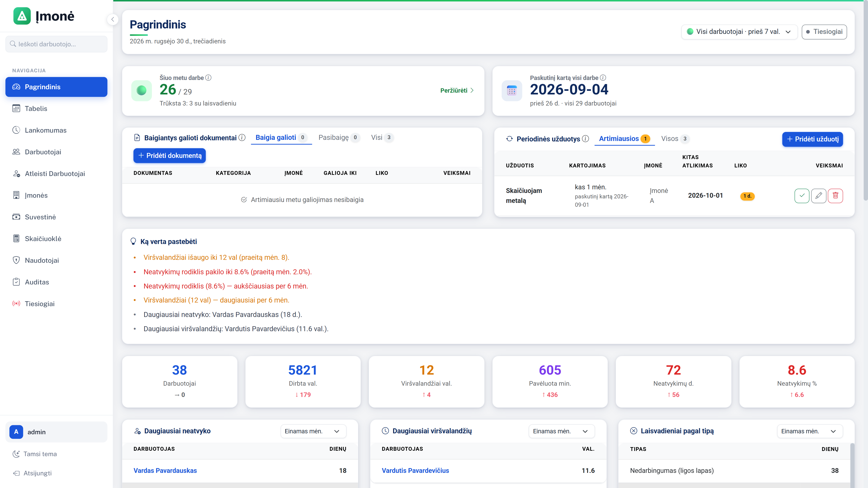This screenshot has height=488, width=868.
Task: Click info icon next to Periodinės užduotys
Action: 586,139
